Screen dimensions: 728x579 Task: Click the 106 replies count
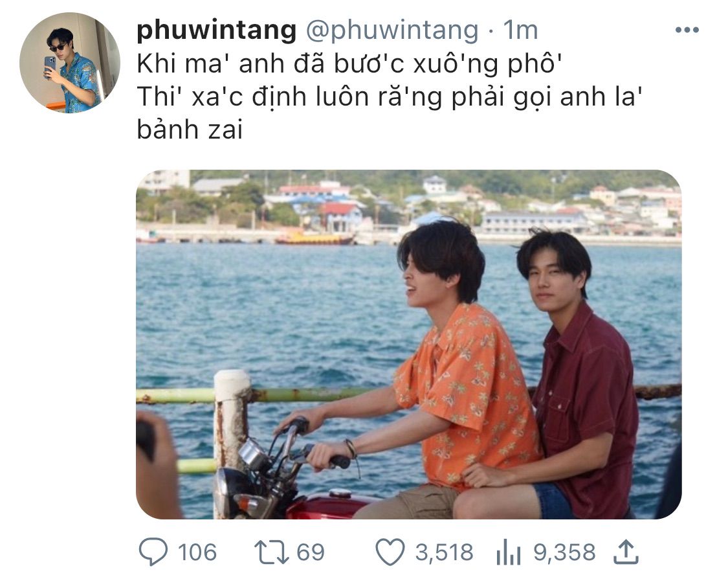(x=197, y=552)
